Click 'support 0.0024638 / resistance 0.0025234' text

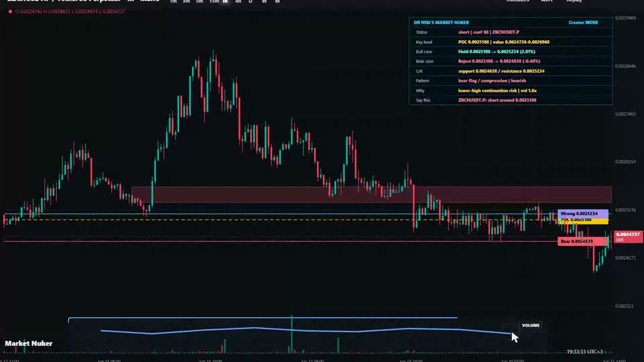(501, 71)
